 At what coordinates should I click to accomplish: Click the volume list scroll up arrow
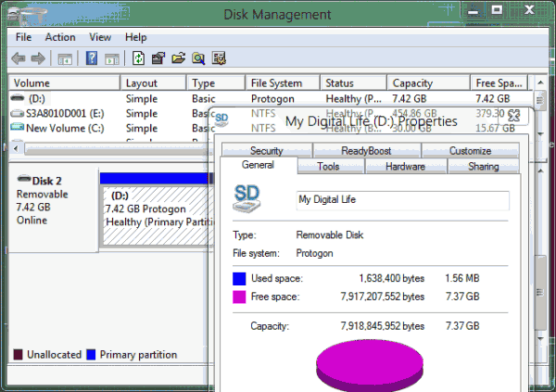click(x=540, y=82)
